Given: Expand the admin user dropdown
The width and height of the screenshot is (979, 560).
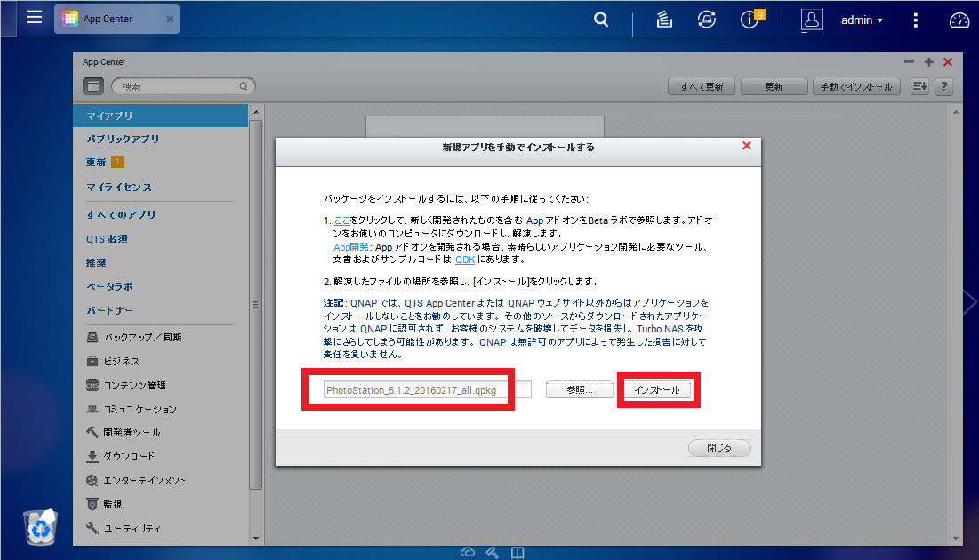Looking at the screenshot, I should click(862, 20).
